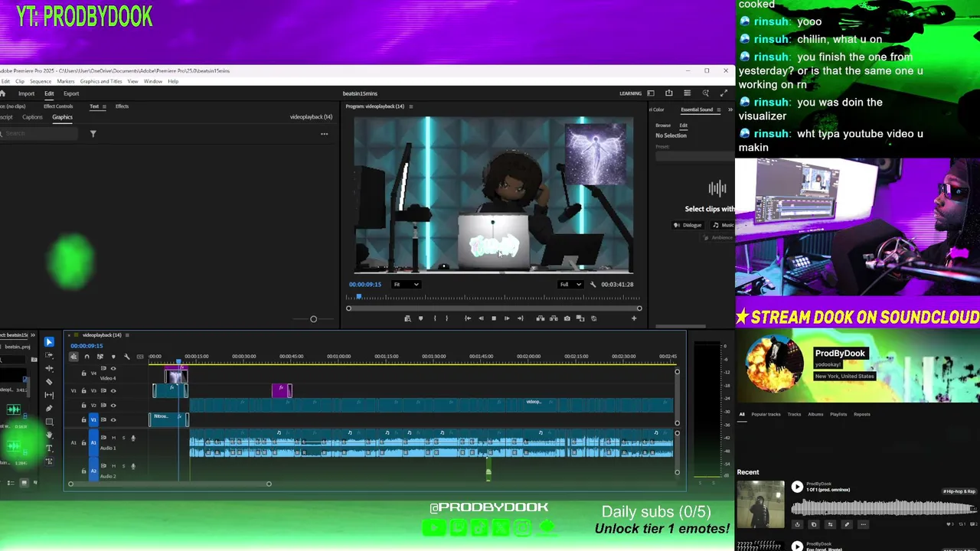Step back one frame
980x551 pixels.
tap(481, 318)
